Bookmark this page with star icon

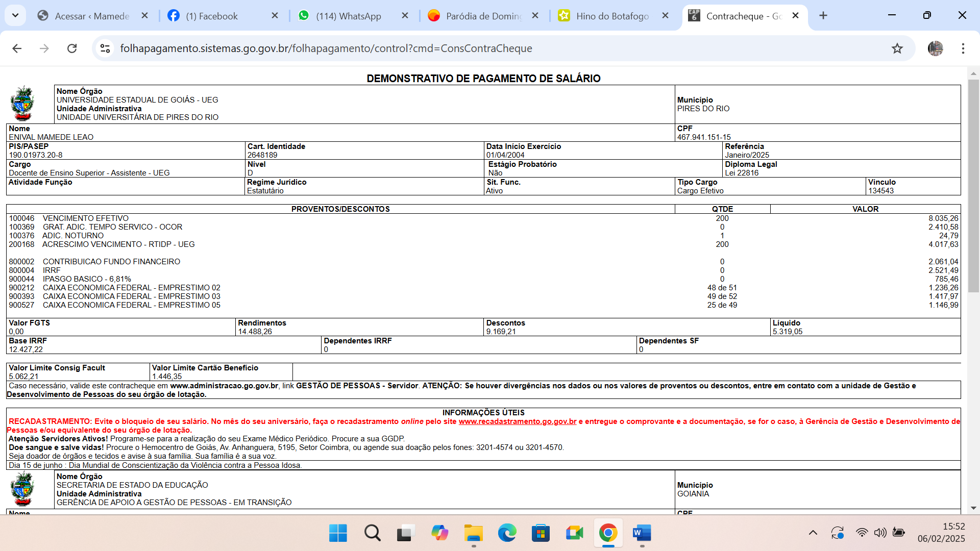pyautogui.click(x=897, y=48)
